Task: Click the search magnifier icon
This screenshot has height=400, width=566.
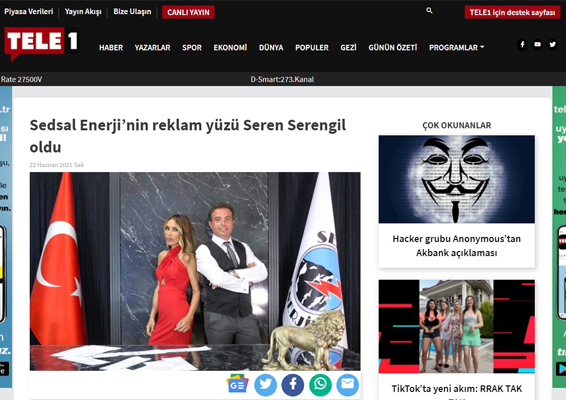Action: coord(429,10)
